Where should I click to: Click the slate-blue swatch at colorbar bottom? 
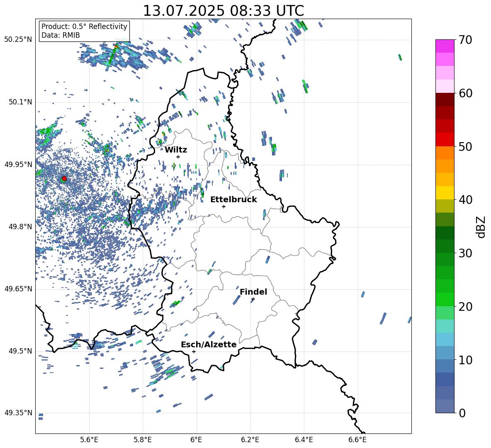coord(445,406)
